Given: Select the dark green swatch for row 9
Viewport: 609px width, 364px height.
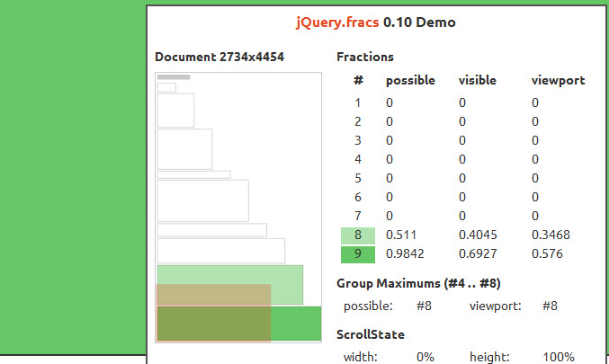Looking at the screenshot, I should 358,254.
